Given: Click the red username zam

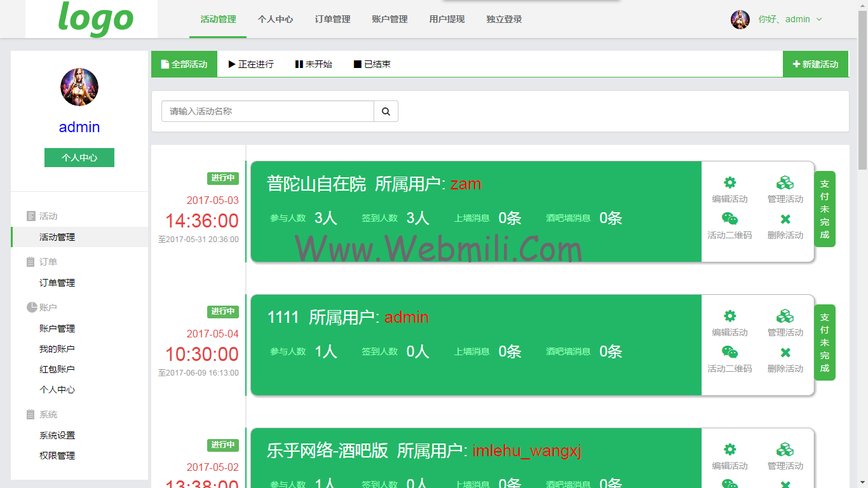Looking at the screenshot, I should [466, 184].
